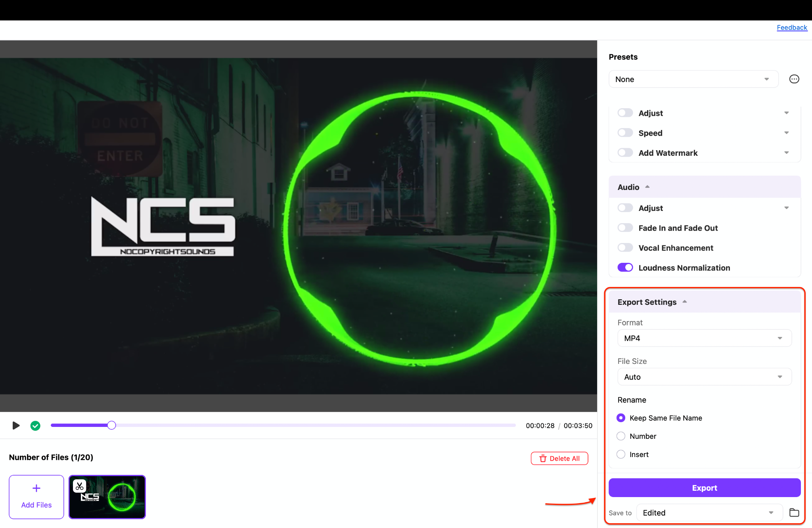
Task: Click the purple Export button
Action: coord(705,488)
